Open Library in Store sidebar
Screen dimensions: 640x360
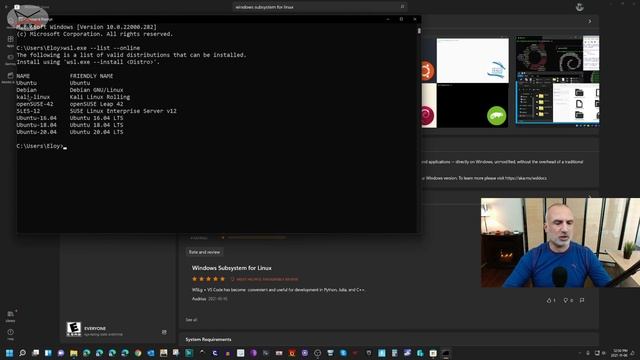tap(10, 316)
